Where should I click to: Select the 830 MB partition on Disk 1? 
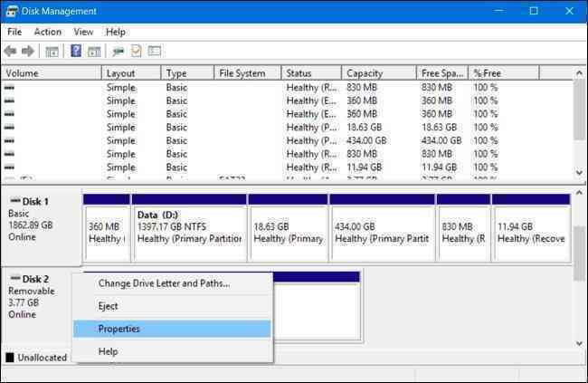pos(463,227)
